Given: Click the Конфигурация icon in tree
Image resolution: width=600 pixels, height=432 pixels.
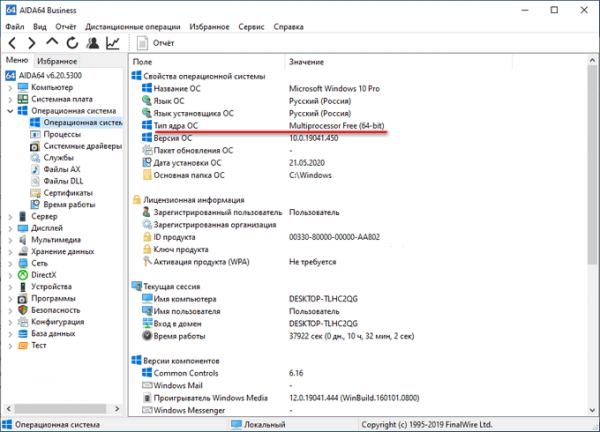Looking at the screenshot, I should [23, 322].
